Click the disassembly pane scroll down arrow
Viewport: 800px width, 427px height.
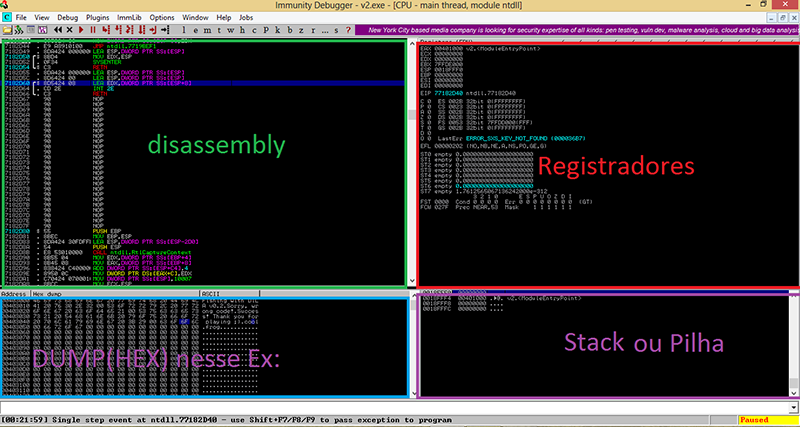click(412, 281)
